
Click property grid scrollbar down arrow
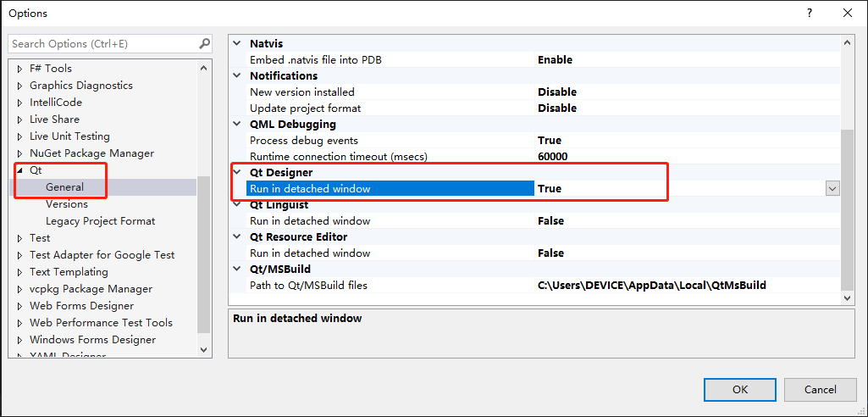[x=848, y=298]
